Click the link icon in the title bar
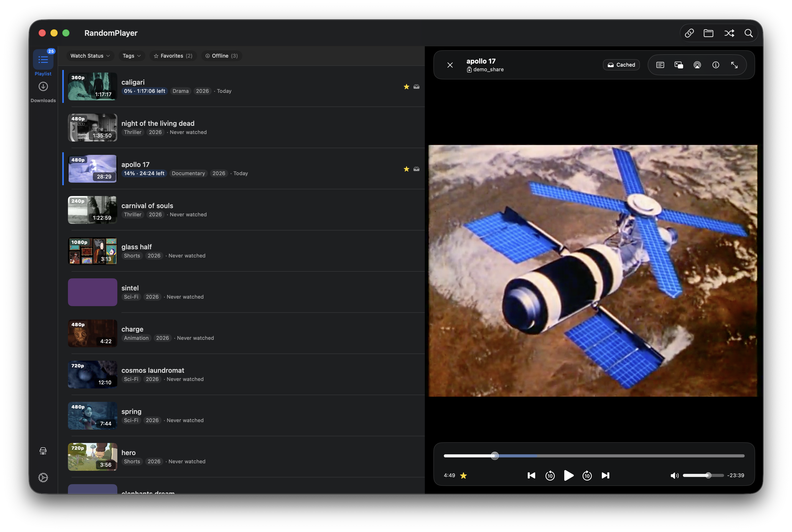The width and height of the screenshot is (792, 532). (689, 33)
